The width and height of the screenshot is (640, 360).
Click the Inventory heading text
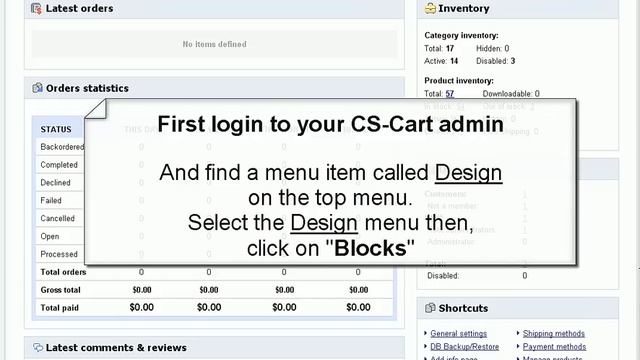click(x=464, y=8)
